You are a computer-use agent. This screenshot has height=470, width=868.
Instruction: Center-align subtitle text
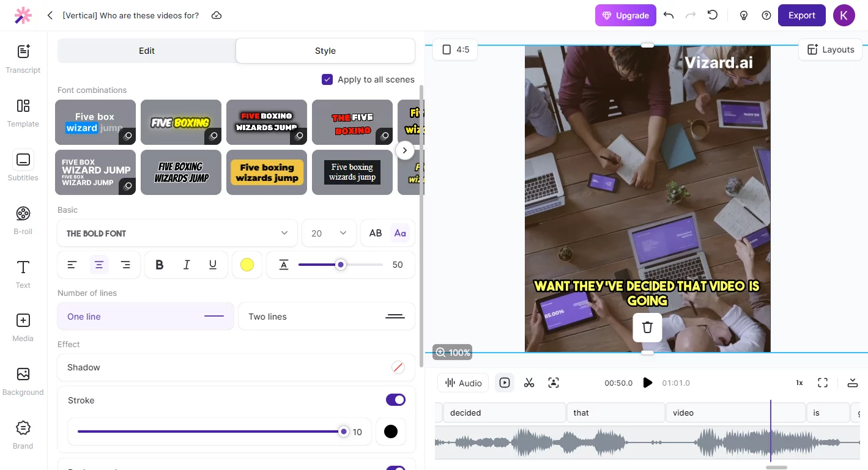(x=99, y=265)
